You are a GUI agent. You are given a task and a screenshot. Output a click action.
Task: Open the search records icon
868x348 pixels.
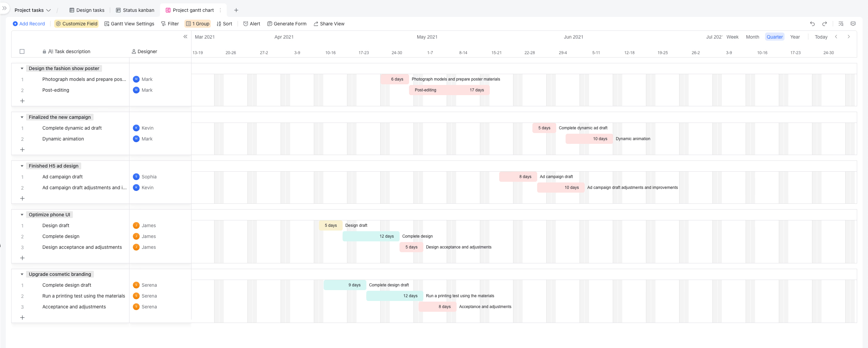(x=841, y=24)
